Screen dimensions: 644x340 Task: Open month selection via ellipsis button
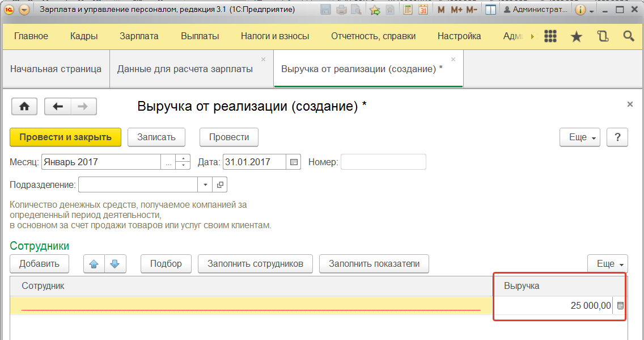[168, 162]
